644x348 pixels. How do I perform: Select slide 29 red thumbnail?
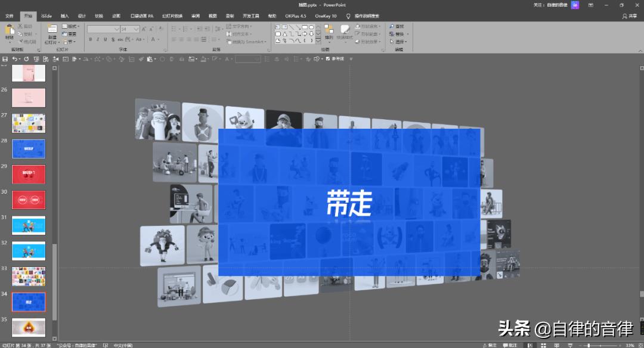point(29,174)
